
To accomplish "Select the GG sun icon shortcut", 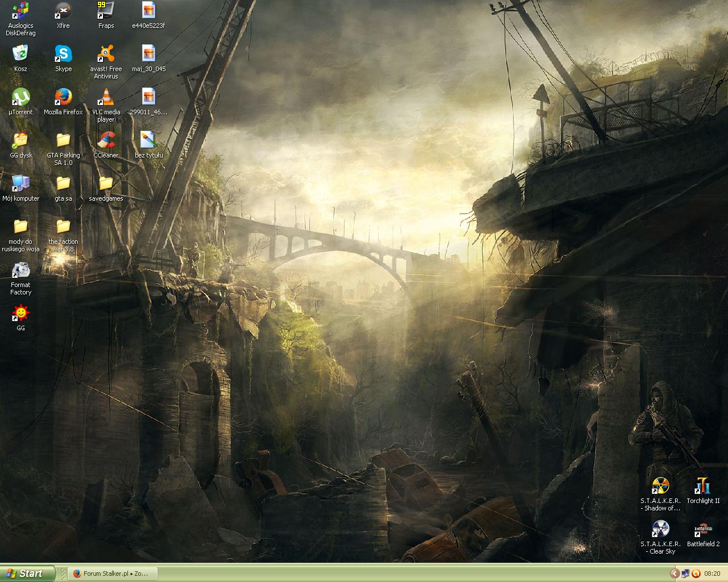I will [20, 318].
